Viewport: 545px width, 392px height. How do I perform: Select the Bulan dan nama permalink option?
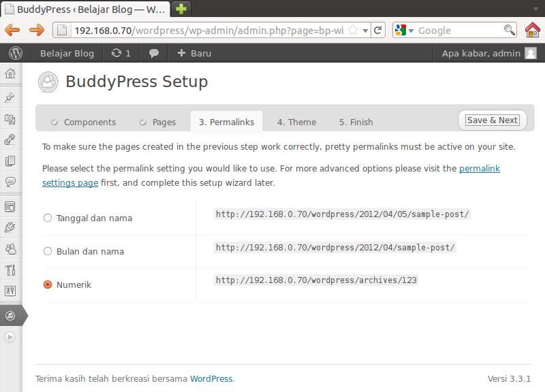point(48,251)
